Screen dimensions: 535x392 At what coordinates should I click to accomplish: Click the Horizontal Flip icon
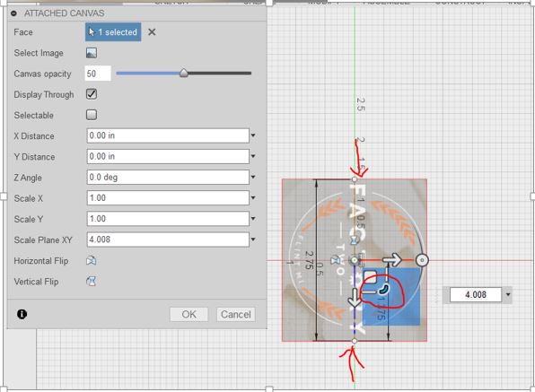point(91,261)
